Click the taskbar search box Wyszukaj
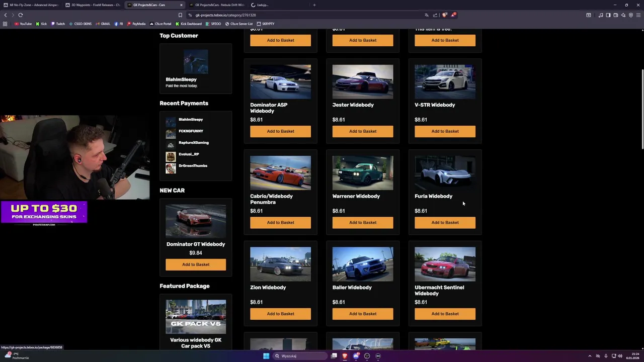Viewport: 644px width, 362px height. (x=300, y=356)
